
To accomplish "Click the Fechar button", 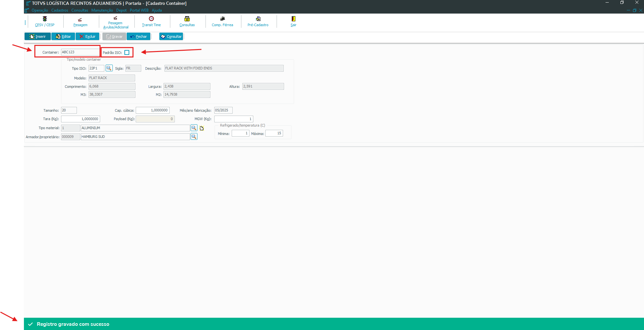I will (x=139, y=36).
